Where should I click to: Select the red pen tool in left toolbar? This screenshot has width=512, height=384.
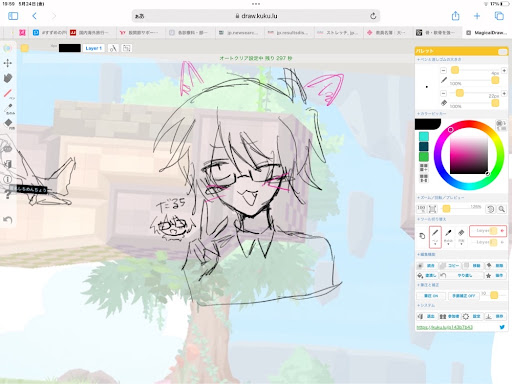(x=8, y=93)
